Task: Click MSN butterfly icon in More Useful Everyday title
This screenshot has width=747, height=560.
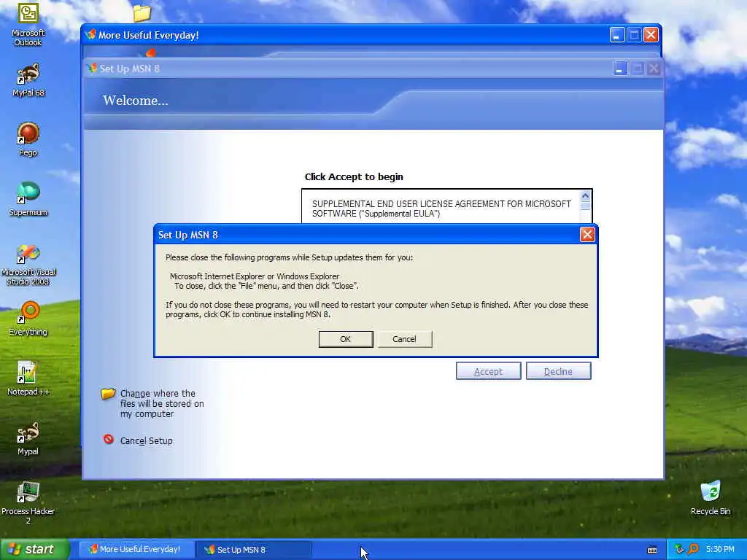Action: tap(90, 35)
